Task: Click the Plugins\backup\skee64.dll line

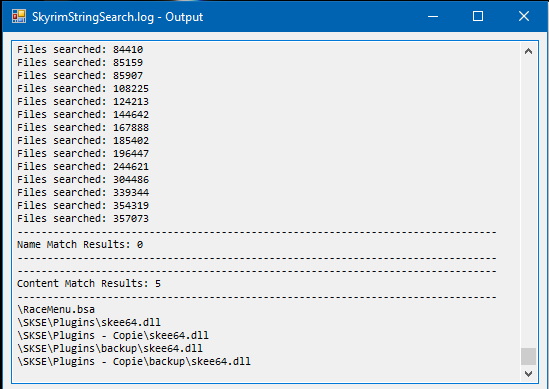Action: coord(110,348)
